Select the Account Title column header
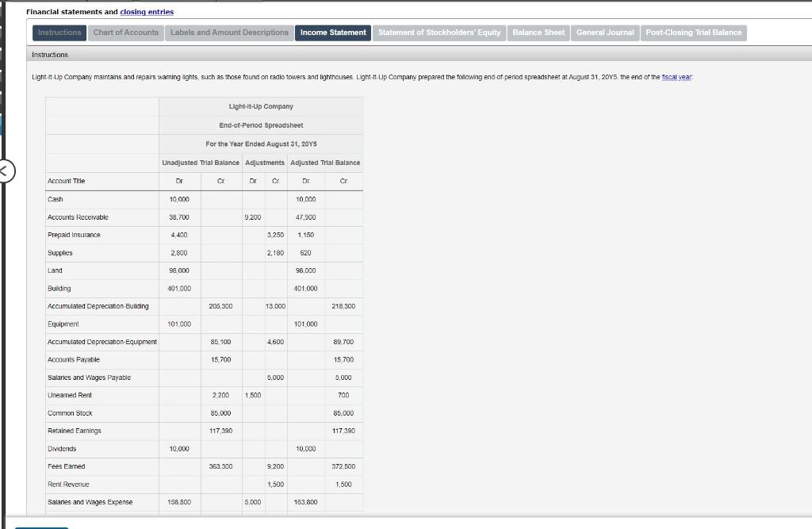Screen dimensions: 812x529 point(67,182)
